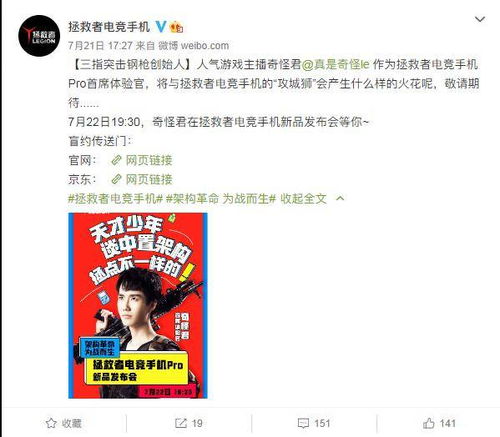The height and width of the screenshot is (437, 500).
Task: Open the 微博 weibo.com source link
Action: click(194, 46)
